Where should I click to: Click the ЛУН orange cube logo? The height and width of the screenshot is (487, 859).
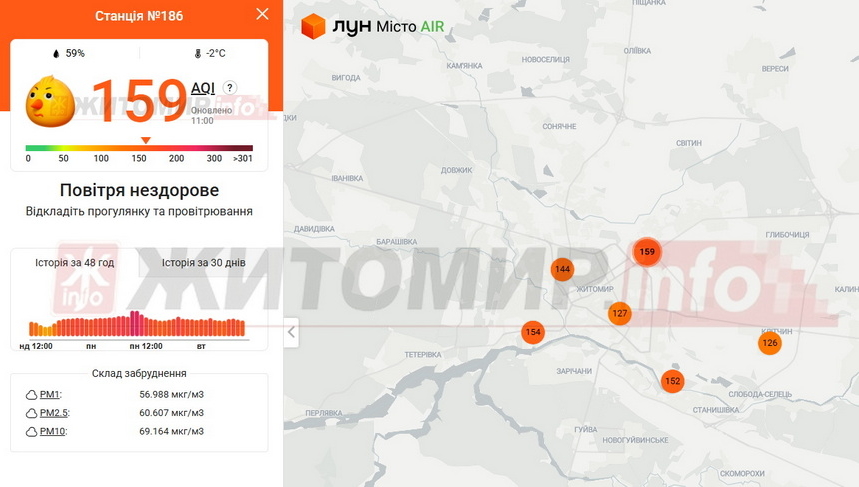click(x=314, y=26)
